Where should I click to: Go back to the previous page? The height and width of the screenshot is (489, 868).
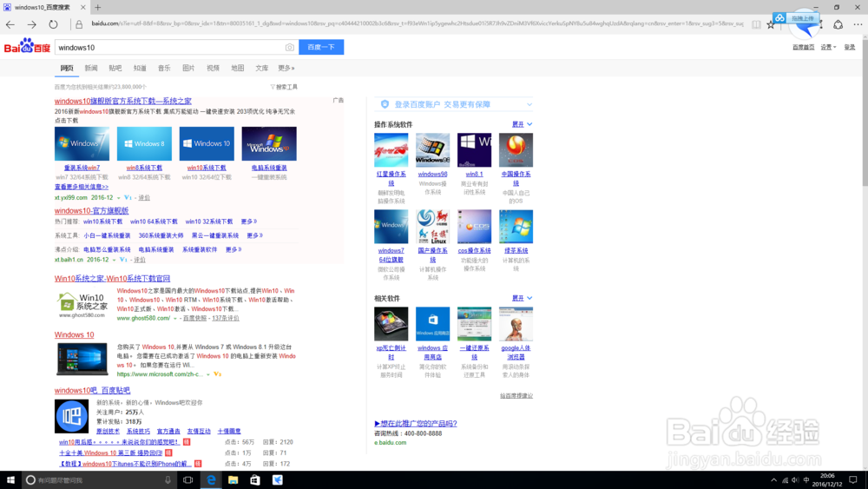pyautogui.click(x=10, y=24)
